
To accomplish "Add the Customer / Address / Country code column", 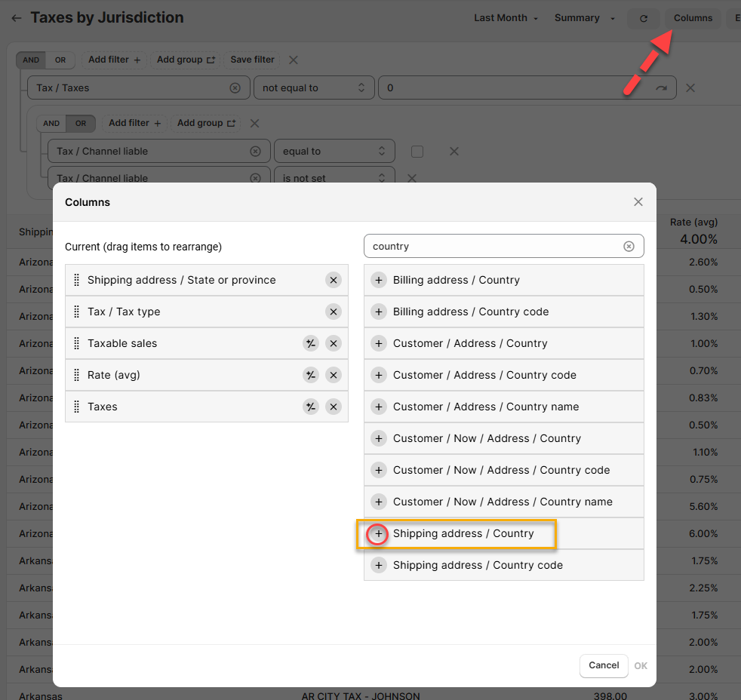I will point(379,376).
